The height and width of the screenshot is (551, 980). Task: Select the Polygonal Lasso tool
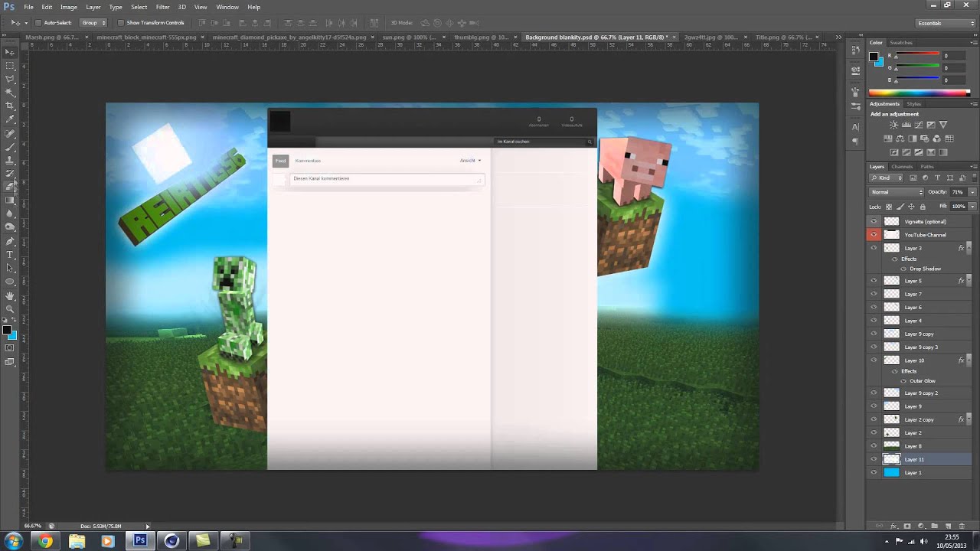click(x=10, y=79)
